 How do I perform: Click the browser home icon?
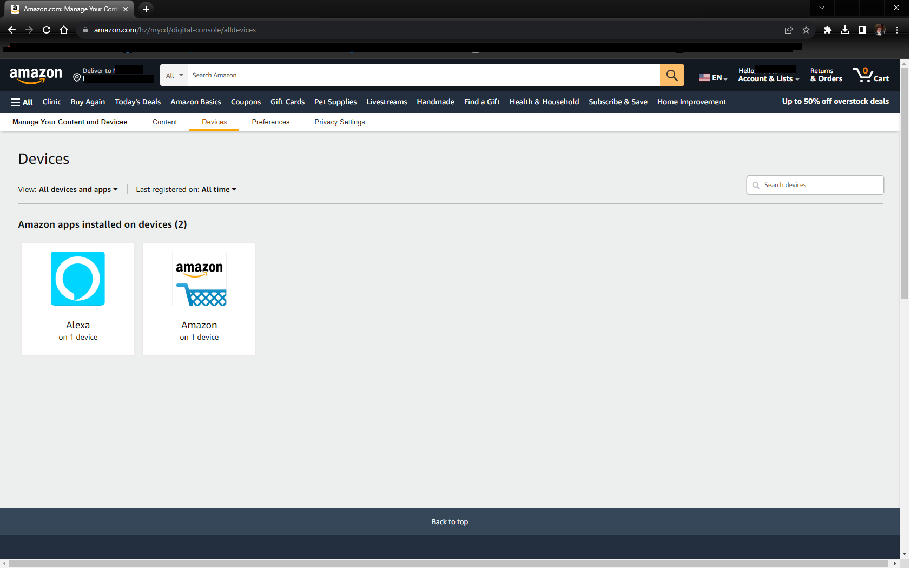tap(64, 30)
